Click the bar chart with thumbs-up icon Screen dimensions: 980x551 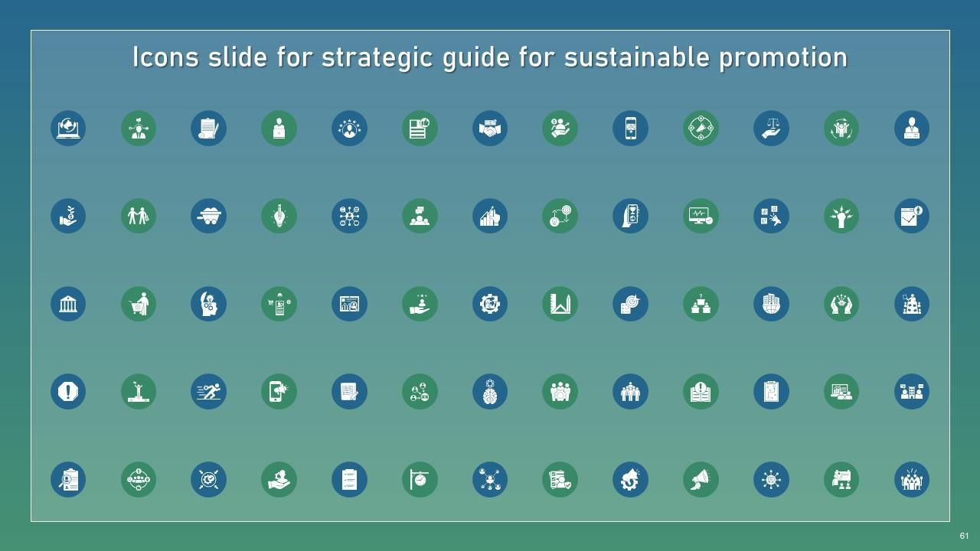point(490,216)
